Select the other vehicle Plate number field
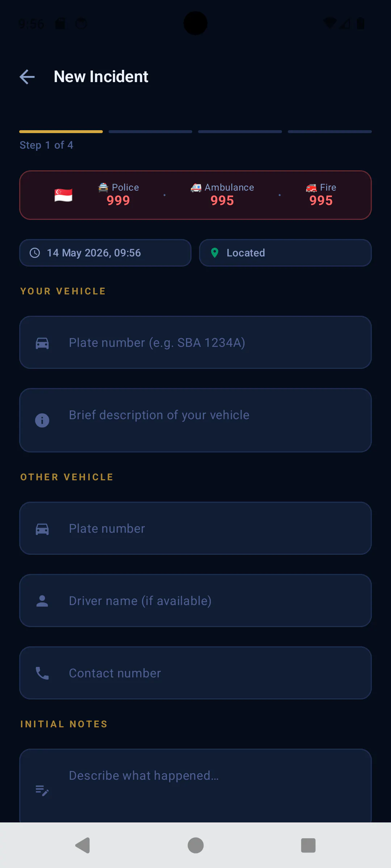 click(x=195, y=528)
